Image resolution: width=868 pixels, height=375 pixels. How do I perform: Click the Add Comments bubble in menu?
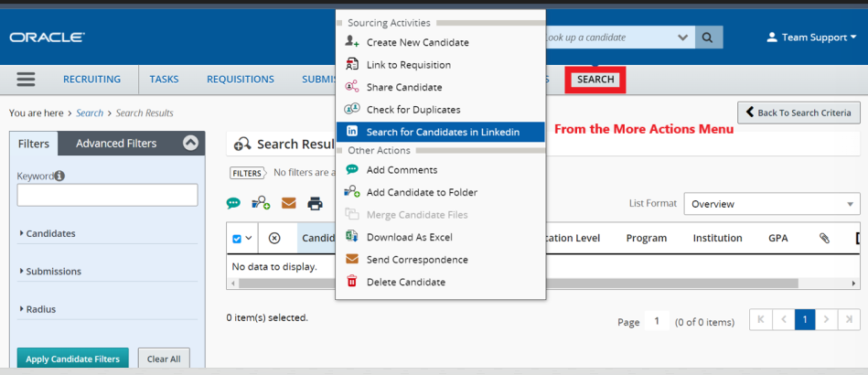pos(352,169)
